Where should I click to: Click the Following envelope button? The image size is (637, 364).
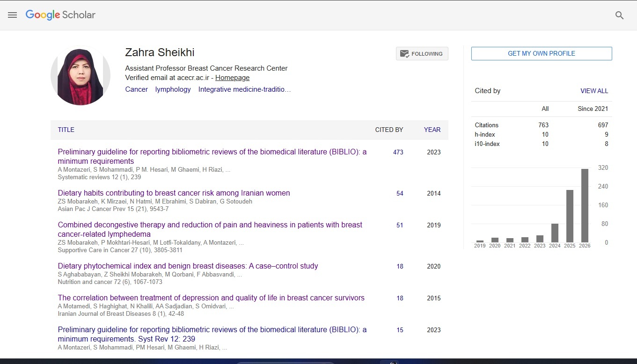click(422, 54)
